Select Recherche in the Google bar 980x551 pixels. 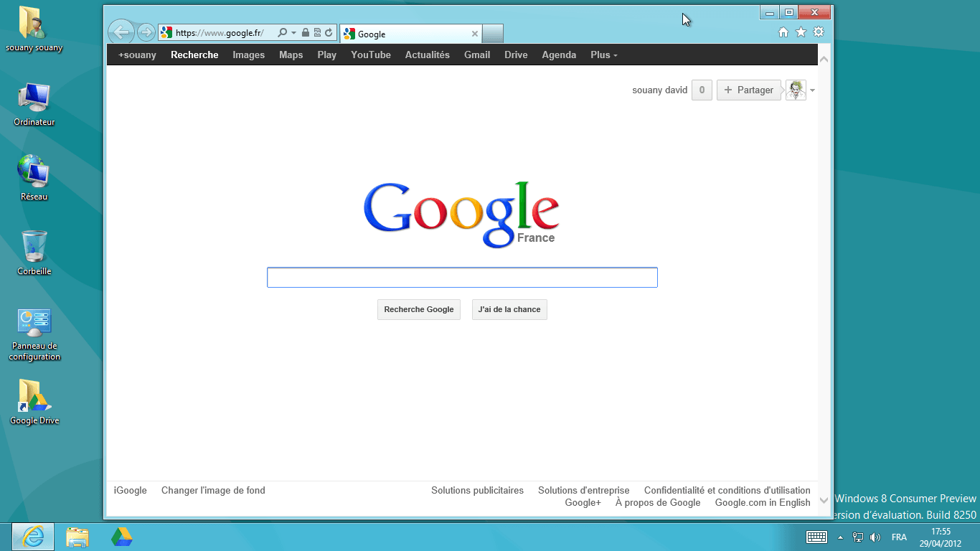tap(194, 55)
